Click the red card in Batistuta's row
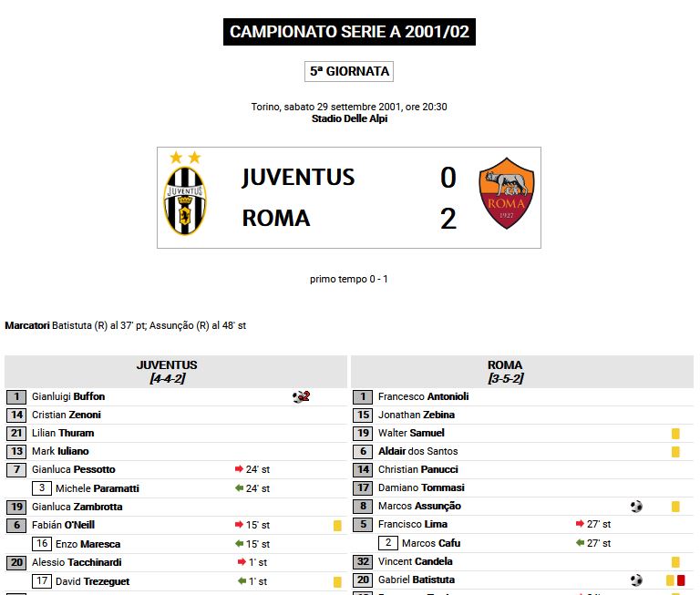The image size is (700, 595). click(681, 580)
